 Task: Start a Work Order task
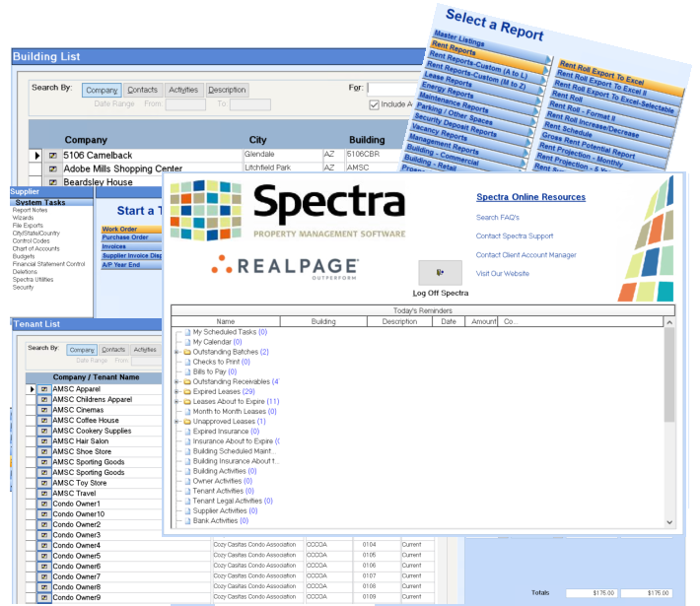131,229
